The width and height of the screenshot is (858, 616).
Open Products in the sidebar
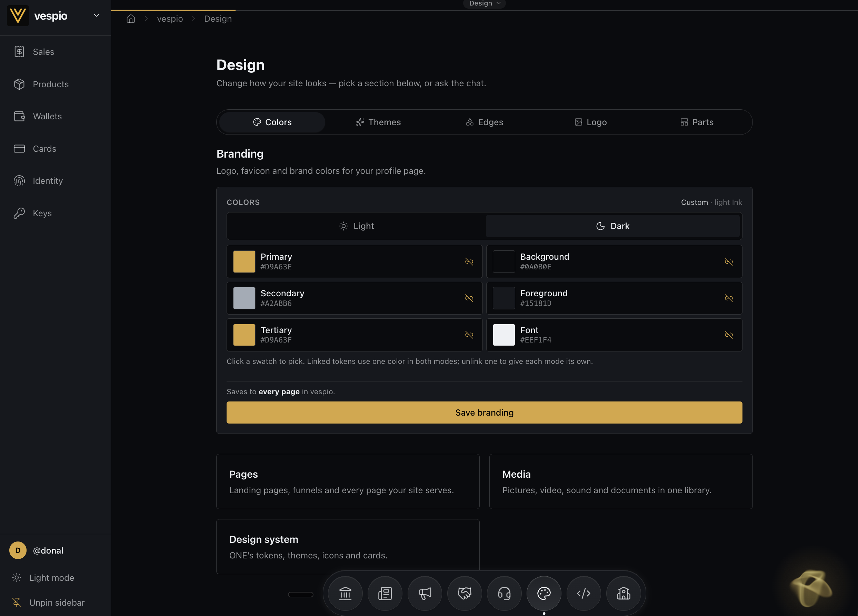[55, 84]
